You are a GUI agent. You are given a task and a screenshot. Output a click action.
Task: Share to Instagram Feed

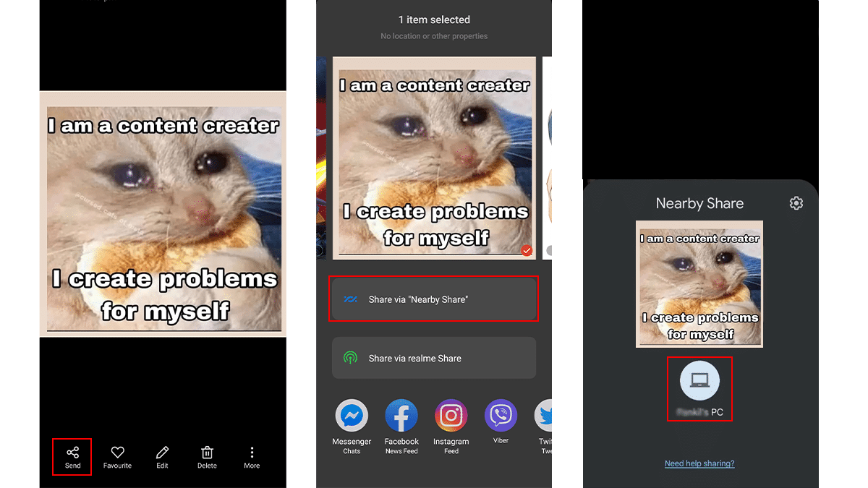coord(451,416)
